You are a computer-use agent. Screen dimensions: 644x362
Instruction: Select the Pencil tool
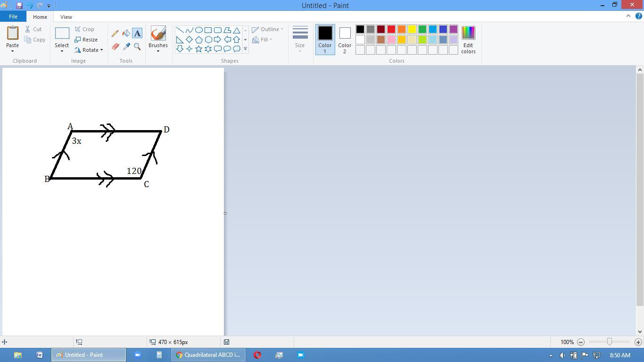[115, 33]
